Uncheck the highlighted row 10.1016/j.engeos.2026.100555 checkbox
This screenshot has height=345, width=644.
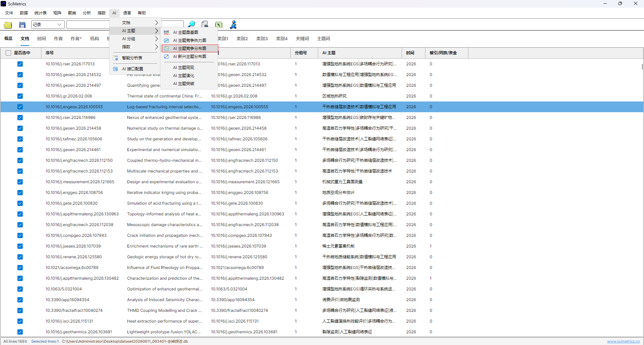(x=20, y=107)
